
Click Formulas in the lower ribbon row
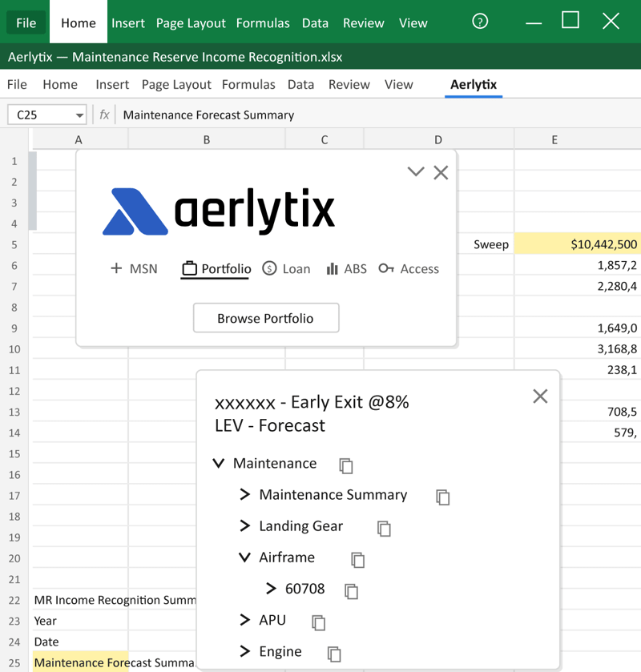[248, 84]
